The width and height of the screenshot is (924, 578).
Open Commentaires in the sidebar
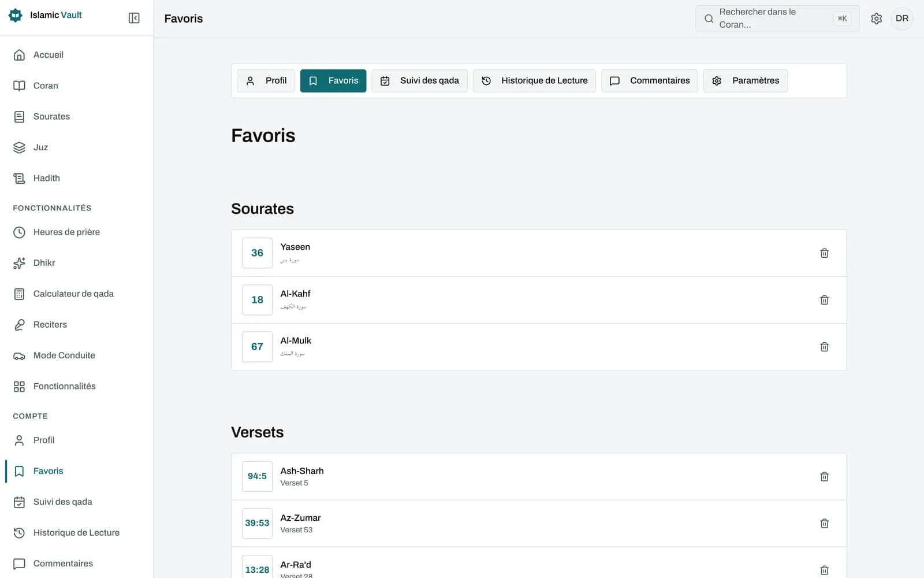(x=76, y=564)
